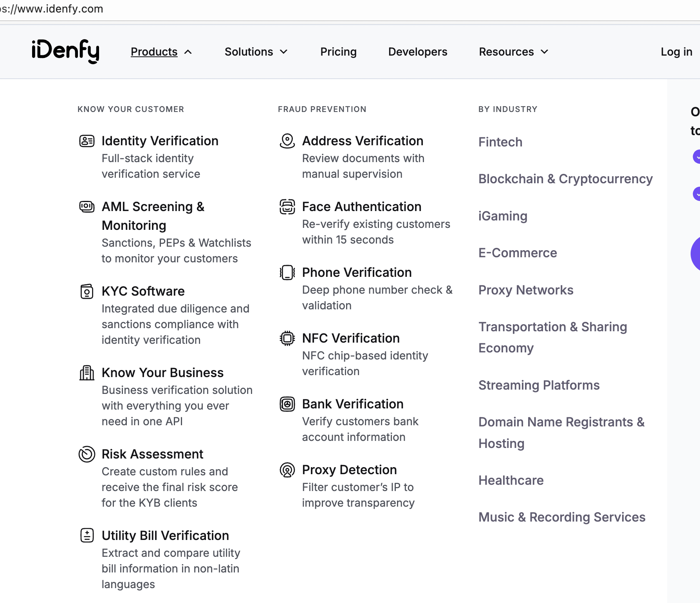The image size is (700, 603).
Task: Click the Utility Bill Verification document icon
Action: (87, 535)
